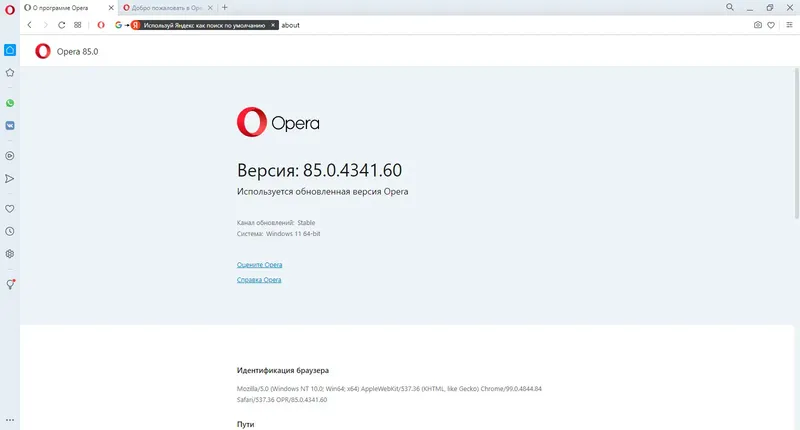
Task: Open sidebar setup three-dots button
Action: pyautogui.click(x=10, y=420)
